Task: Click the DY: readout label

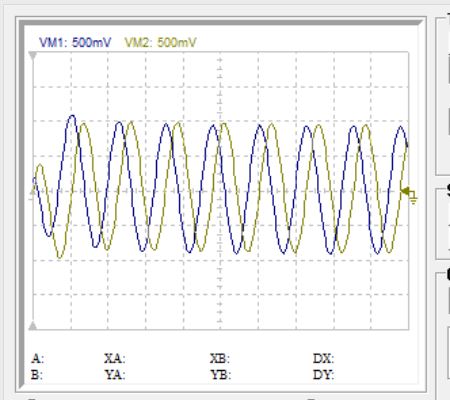Action: click(323, 375)
